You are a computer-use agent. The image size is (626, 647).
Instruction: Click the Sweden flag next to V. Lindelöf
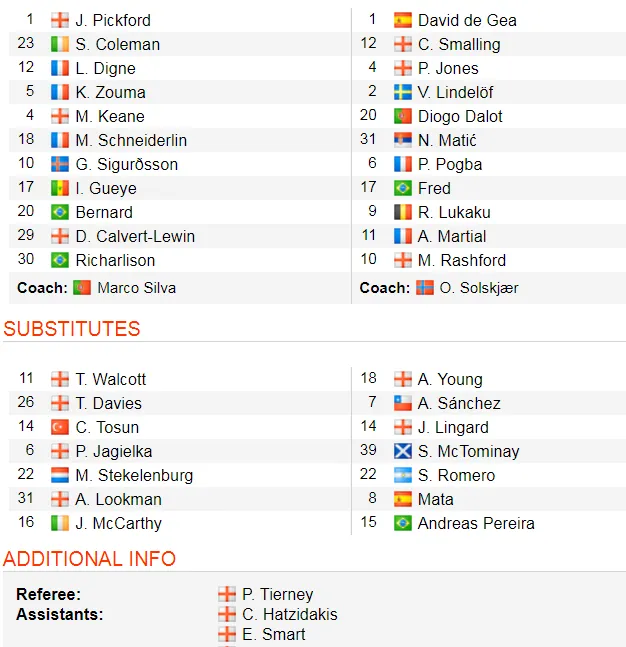pos(403,92)
